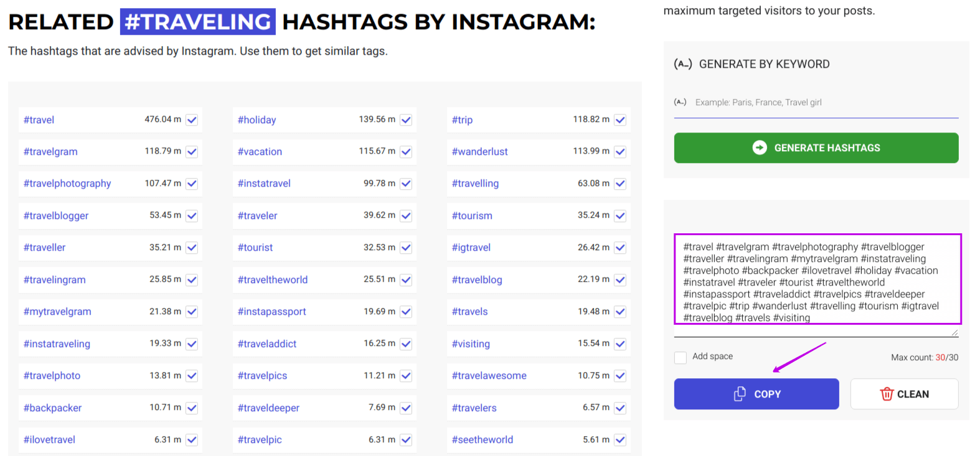980x456 pixels.
Task: Click the arrow icon in GENERATE HASHTAGS button
Action: pos(760,147)
